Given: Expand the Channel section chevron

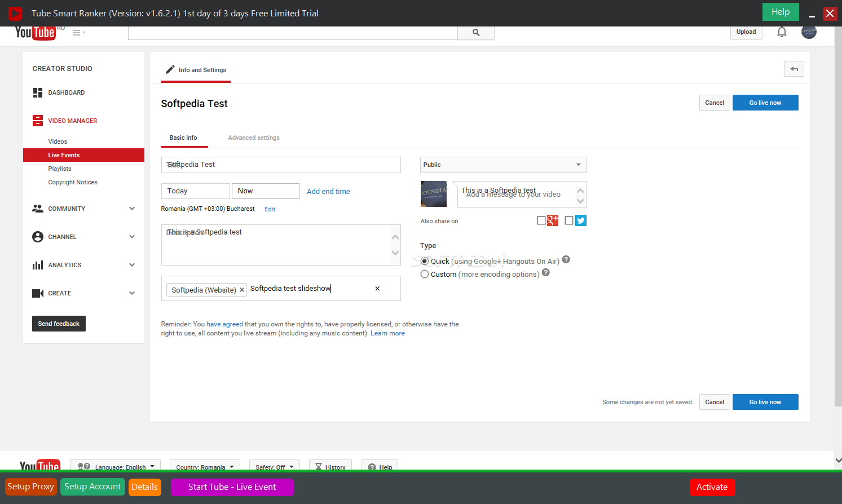Looking at the screenshot, I should tap(132, 237).
